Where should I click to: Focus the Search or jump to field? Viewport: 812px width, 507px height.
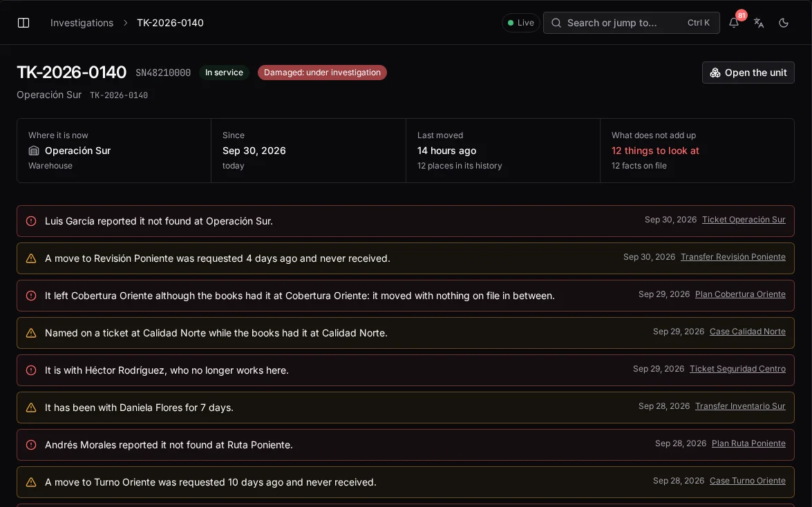click(631, 23)
